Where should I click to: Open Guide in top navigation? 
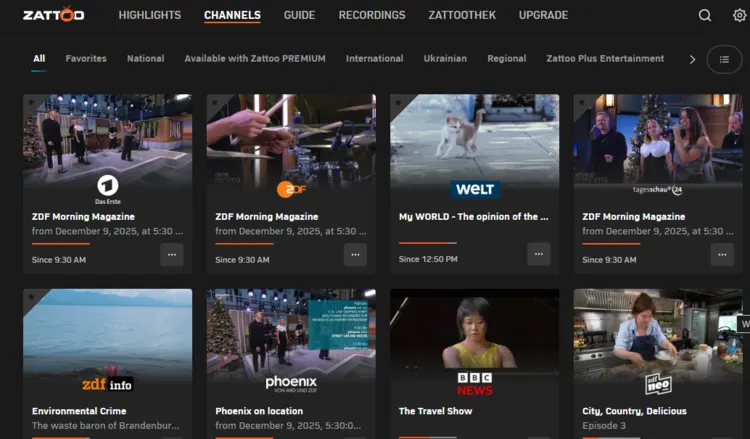pos(299,15)
